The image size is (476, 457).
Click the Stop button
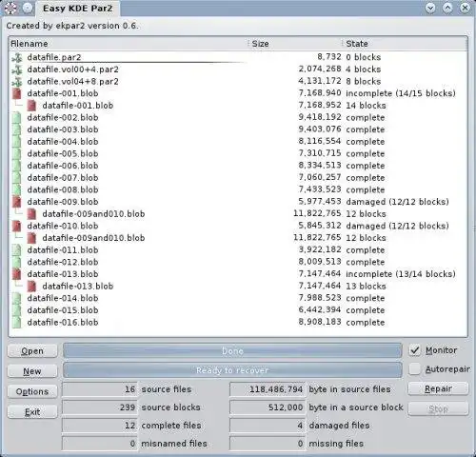438,409
